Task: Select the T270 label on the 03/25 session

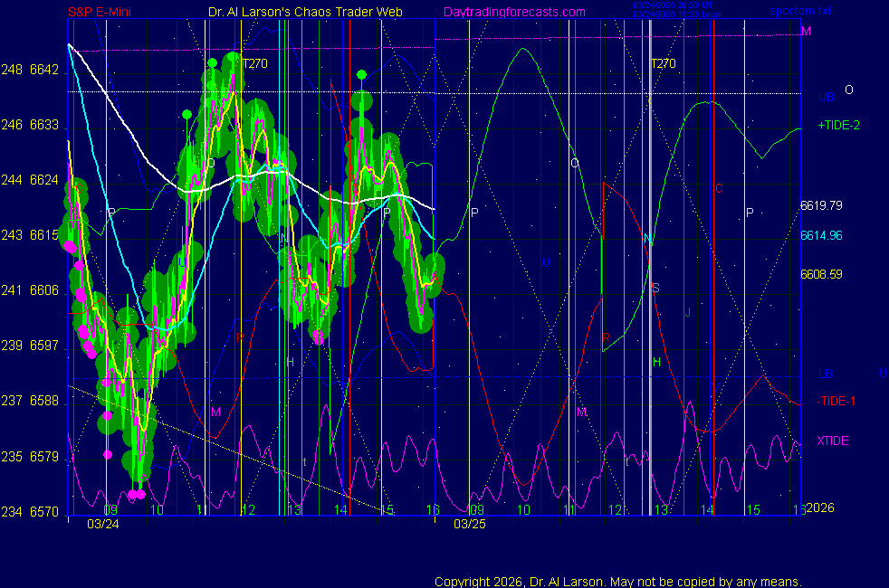Action: (664, 64)
